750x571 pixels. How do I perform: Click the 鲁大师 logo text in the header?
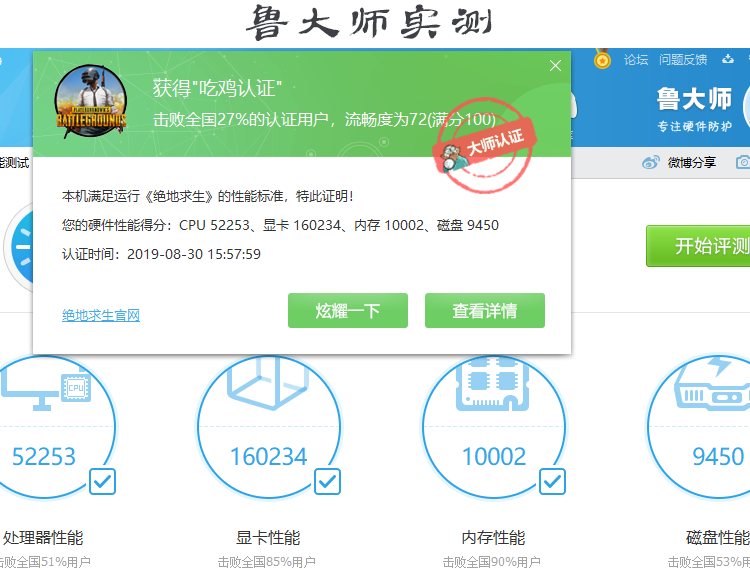pyautogui.click(x=694, y=99)
